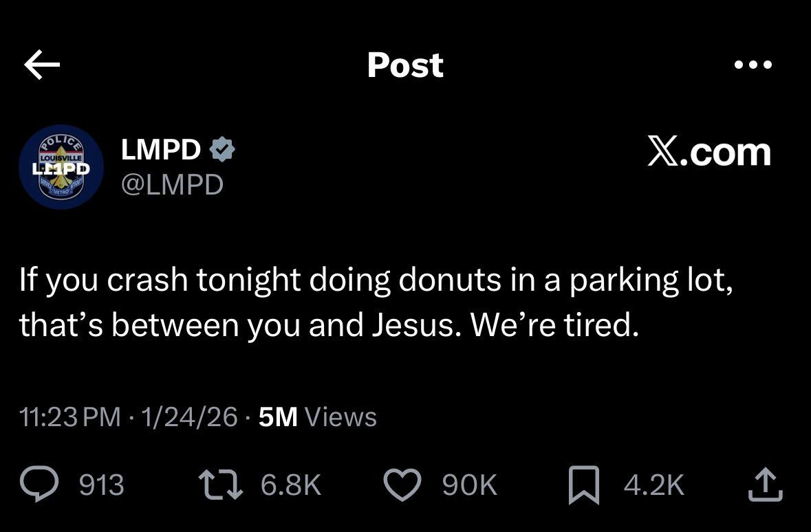Click the blue verified badge

[222, 150]
